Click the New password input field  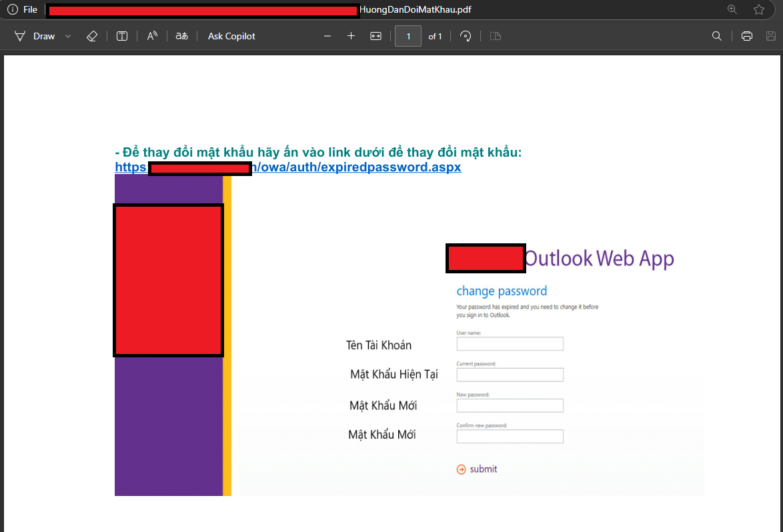(x=510, y=406)
